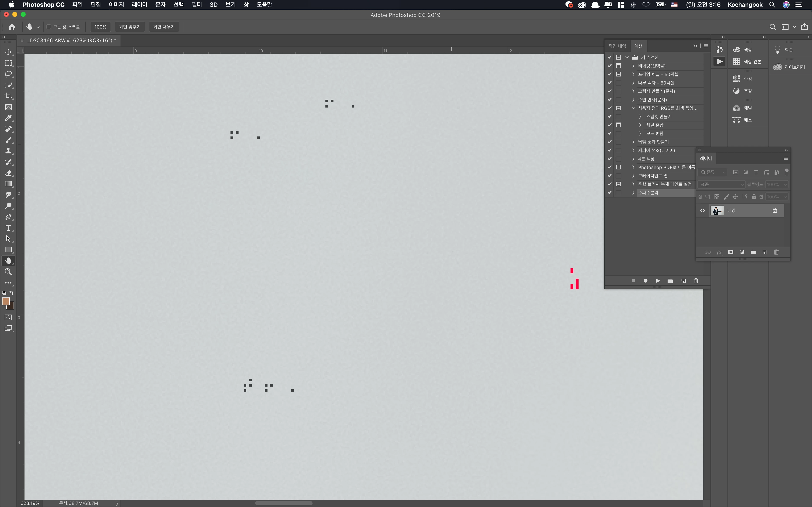812x507 pixels.
Task: Switch to the 작업 내역 tab
Action: 617,46
